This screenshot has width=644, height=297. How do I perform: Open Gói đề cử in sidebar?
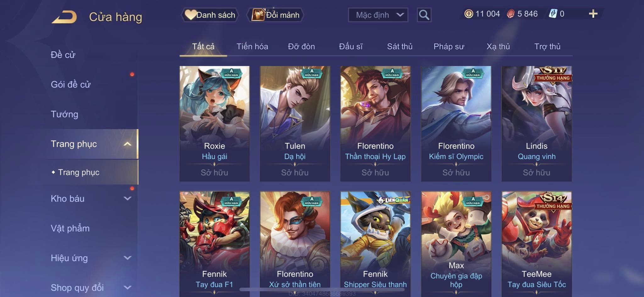[x=71, y=84]
